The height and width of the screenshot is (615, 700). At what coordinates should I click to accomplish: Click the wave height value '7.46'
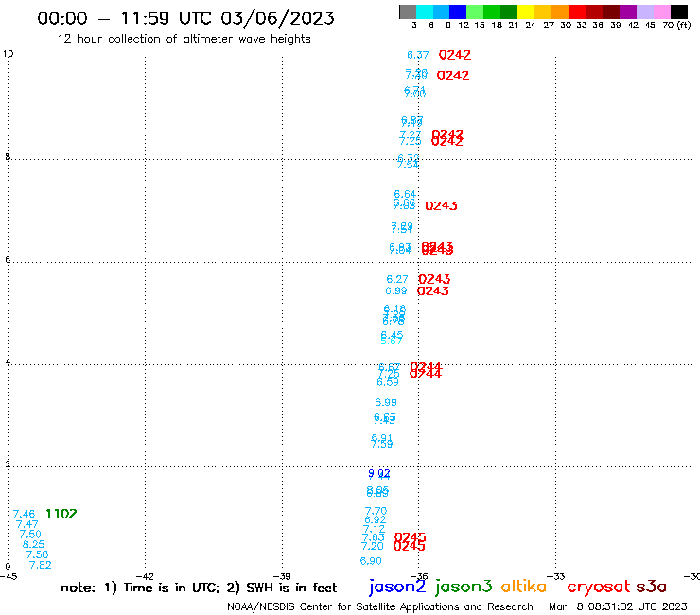pyautogui.click(x=24, y=514)
